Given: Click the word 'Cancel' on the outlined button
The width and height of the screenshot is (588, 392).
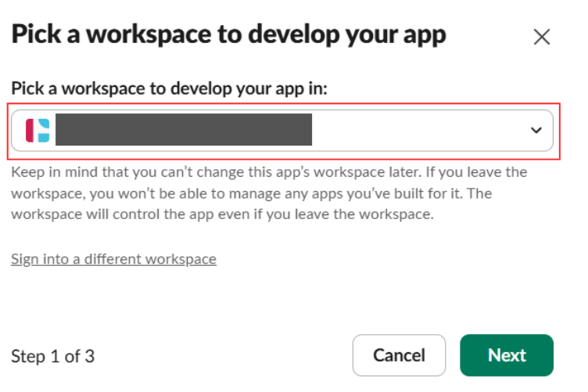Looking at the screenshot, I should [399, 355].
